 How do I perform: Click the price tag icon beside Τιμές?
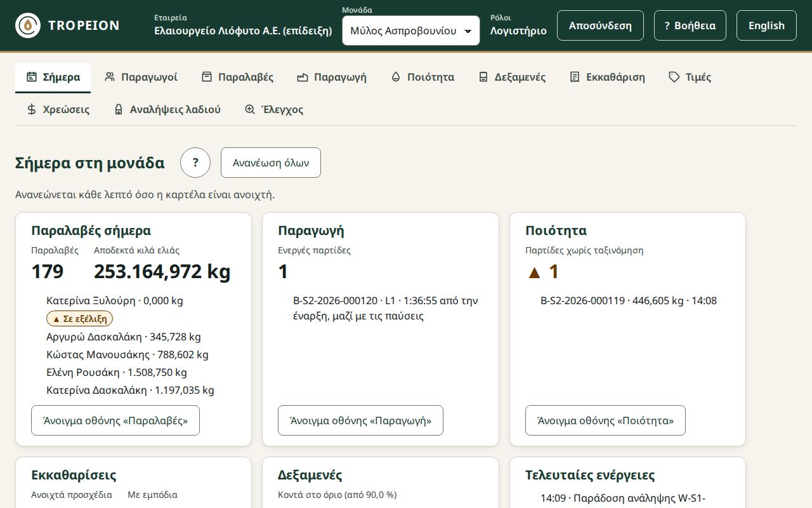(x=674, y=77)
